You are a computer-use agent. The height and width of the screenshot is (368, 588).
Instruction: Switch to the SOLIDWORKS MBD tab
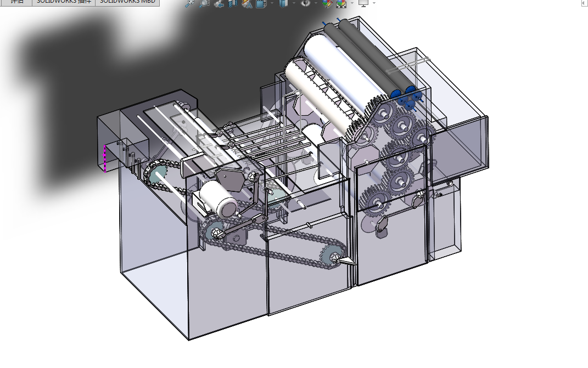point(127,2)
